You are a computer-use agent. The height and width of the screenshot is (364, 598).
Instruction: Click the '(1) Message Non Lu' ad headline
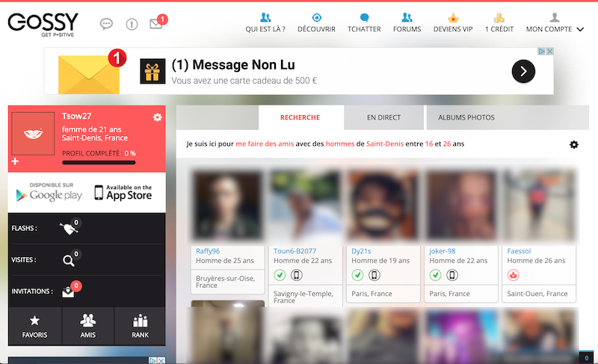click(x=233, y=65)
